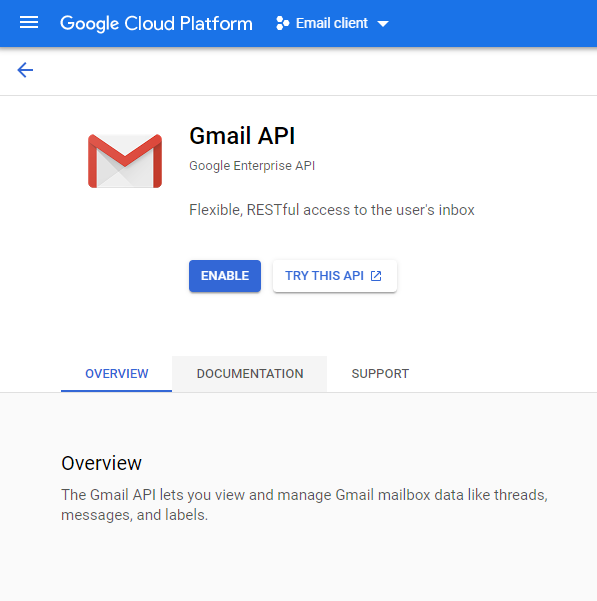Open the hamburger navigation menu
597x601 pixels.
coord(29,23)
